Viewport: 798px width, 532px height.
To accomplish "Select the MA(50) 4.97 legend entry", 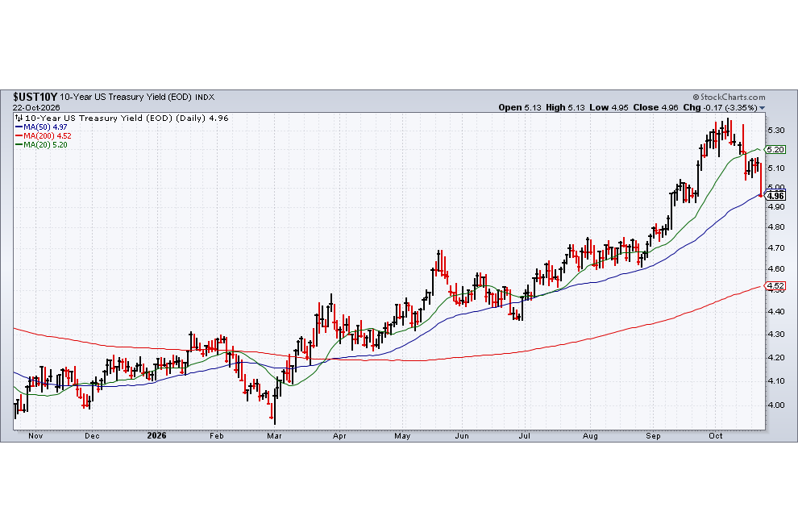I will coord(41,127).
